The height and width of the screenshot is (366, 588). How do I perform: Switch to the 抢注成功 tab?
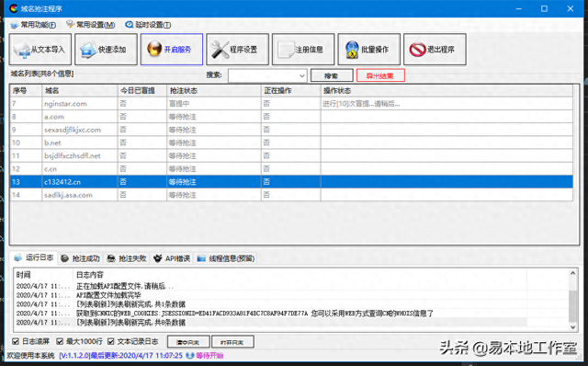[80, 258]
